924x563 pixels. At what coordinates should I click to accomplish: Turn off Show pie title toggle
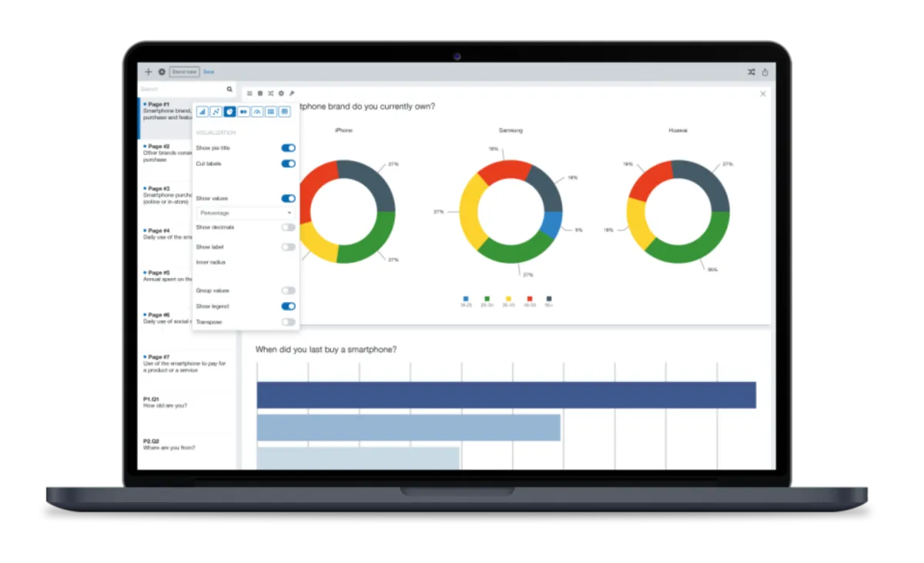288,148
